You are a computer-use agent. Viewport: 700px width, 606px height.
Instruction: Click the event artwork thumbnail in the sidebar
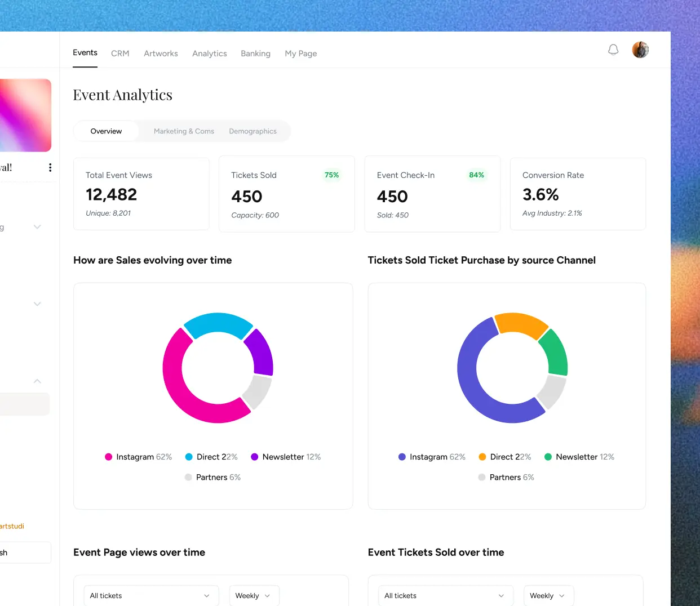[23, 115]
